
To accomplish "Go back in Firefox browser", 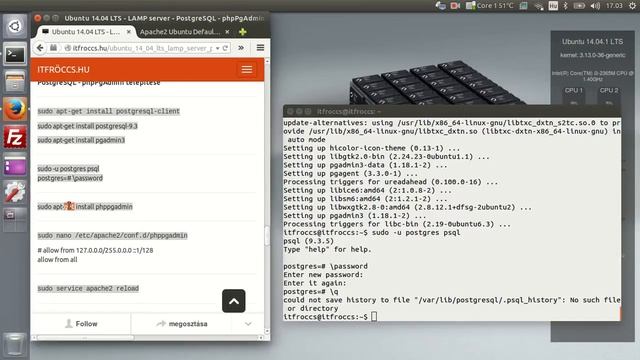I will pyautogui.click(x=40, y=48).
